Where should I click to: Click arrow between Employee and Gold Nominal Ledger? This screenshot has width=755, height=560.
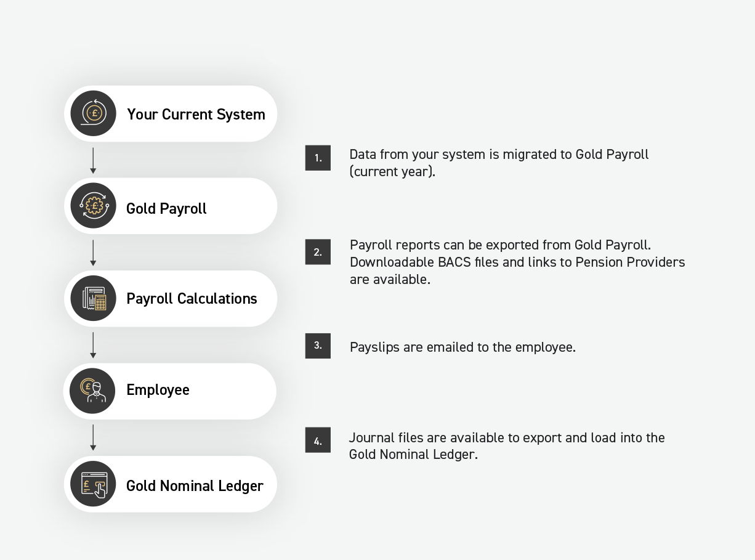[x=93, y=437]
